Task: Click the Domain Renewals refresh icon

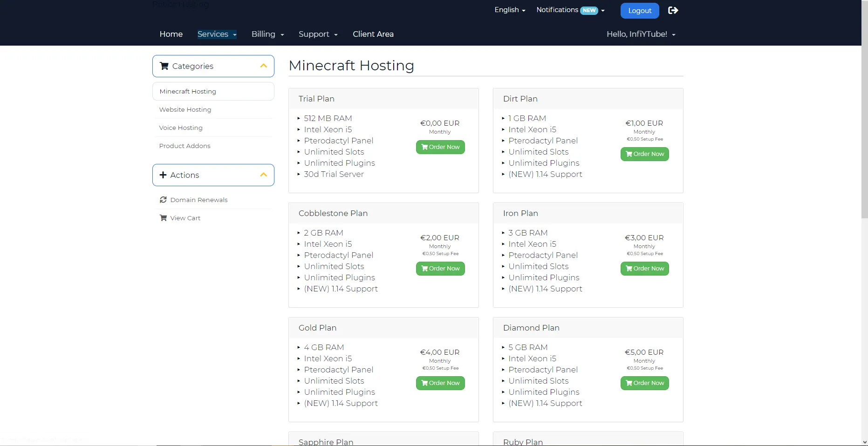Action: point(163,200)
